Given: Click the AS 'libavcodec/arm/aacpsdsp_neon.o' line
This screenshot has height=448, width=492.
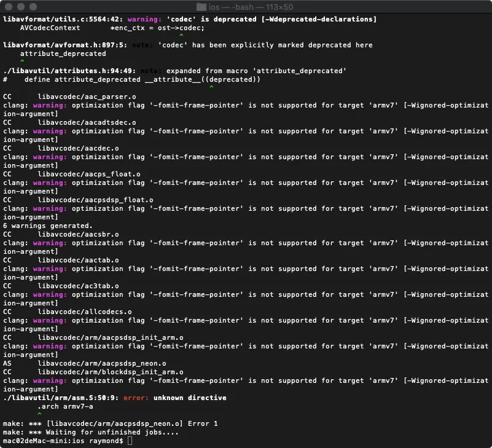Looking at the screenshot, I should (102, 363).
